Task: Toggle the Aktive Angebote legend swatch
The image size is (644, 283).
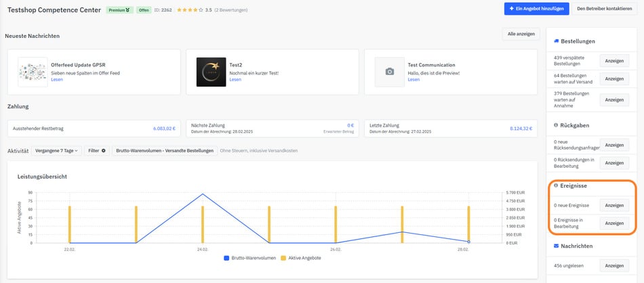Action: point(283,259)
